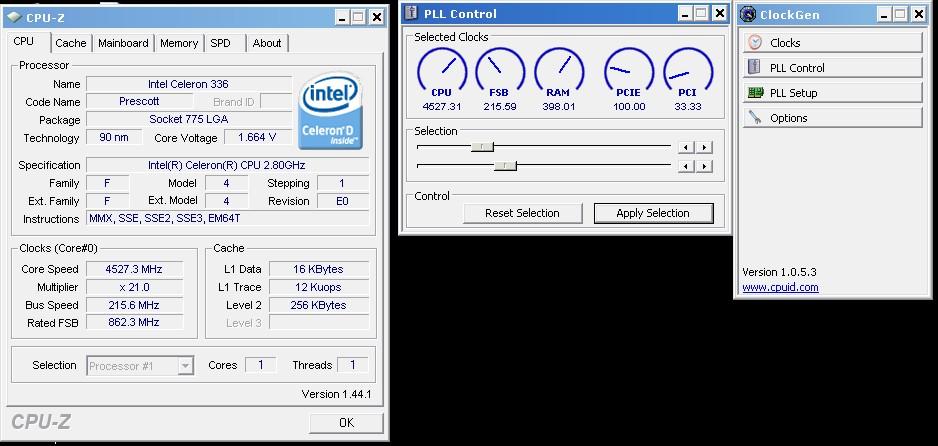Click the Code Name field Prescott

click(139, 101)
